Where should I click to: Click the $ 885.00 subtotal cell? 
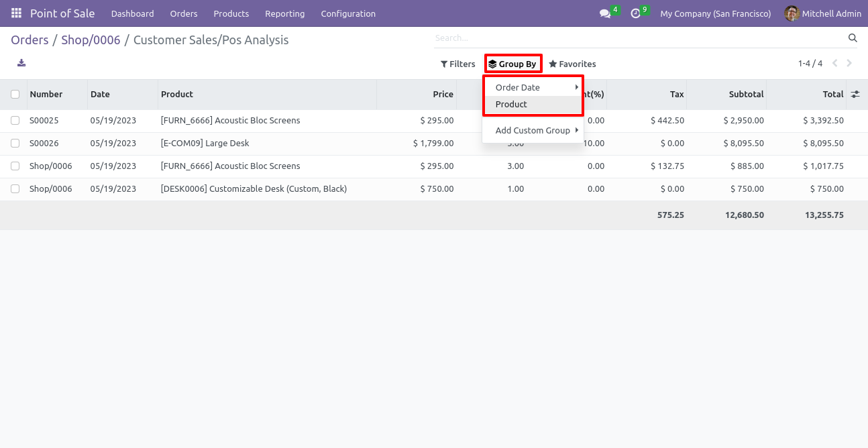pyautogui.click(x=747, y=166)
